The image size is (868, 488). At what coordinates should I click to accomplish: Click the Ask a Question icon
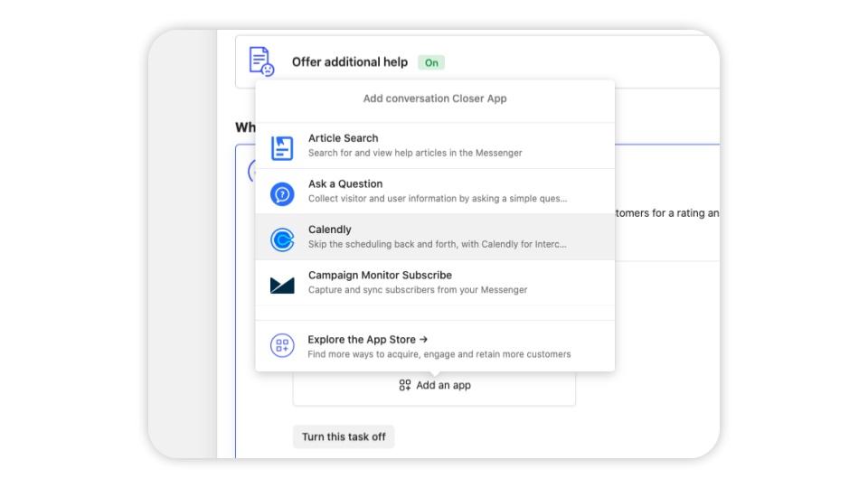point(282,194)
